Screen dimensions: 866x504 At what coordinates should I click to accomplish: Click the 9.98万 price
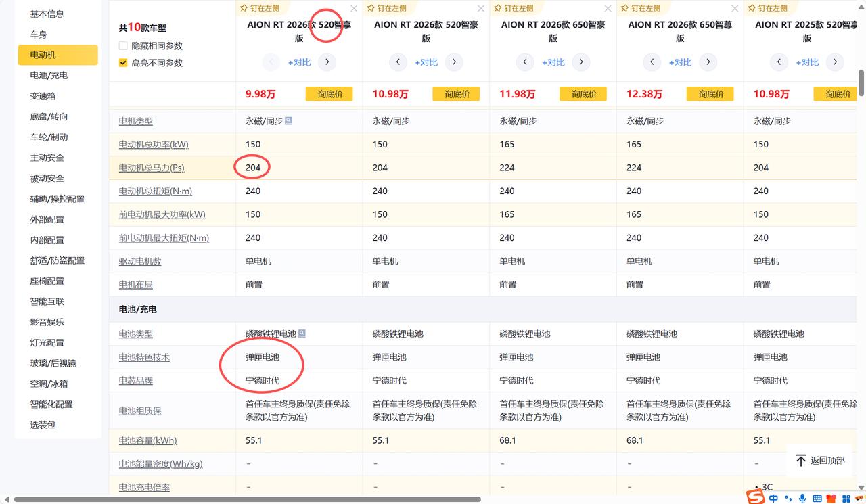260,94
